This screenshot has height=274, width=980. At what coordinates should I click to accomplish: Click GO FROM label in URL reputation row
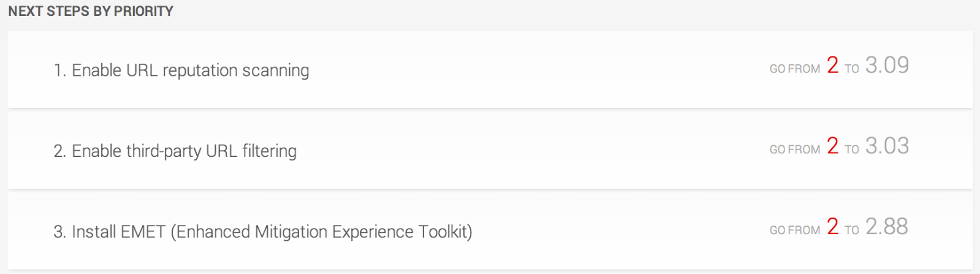(x=795, y=69)
